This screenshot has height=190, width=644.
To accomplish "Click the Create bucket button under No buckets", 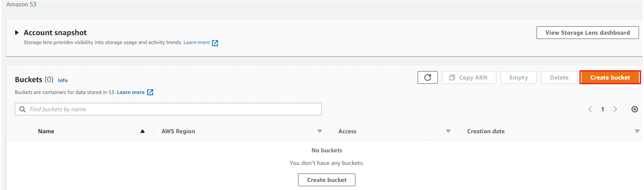I will pyautogui.click(x=327, y=180).
